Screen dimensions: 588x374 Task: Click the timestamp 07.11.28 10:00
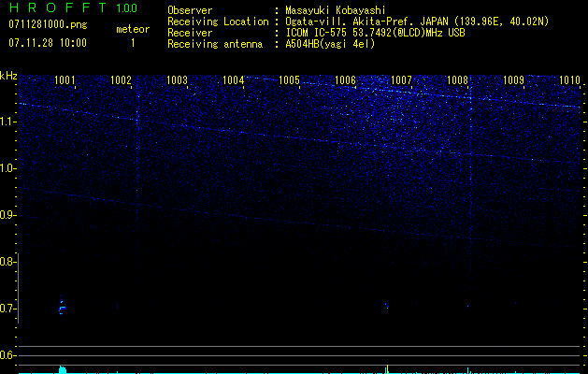[48, 43]
